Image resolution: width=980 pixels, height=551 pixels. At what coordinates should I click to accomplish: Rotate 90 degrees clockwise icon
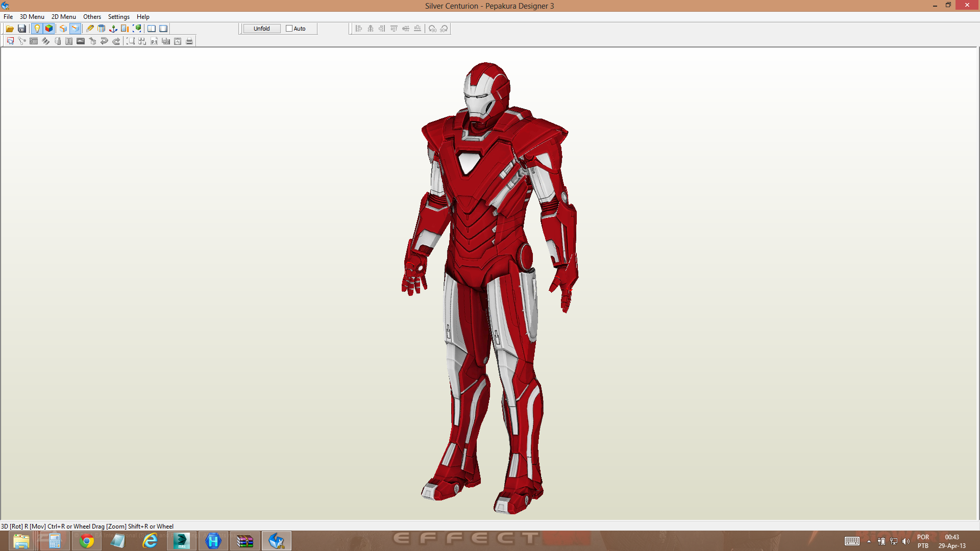(x=444, y=29)
